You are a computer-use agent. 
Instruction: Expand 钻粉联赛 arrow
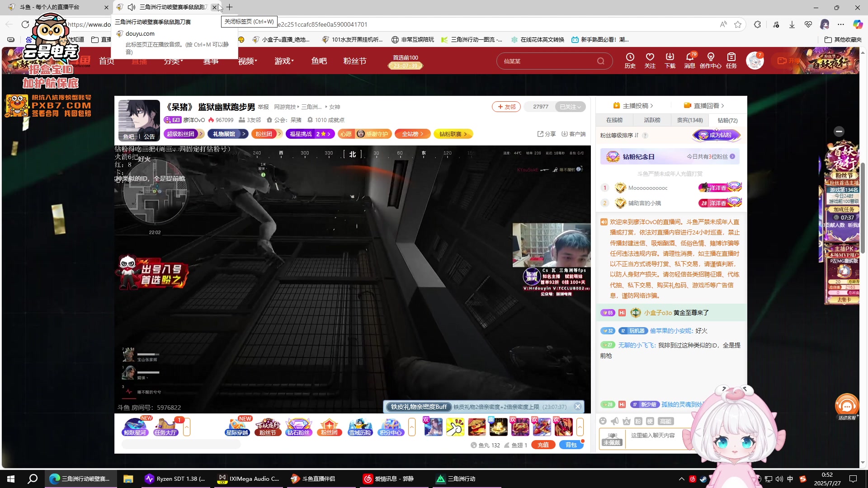(x=465, y=134)
